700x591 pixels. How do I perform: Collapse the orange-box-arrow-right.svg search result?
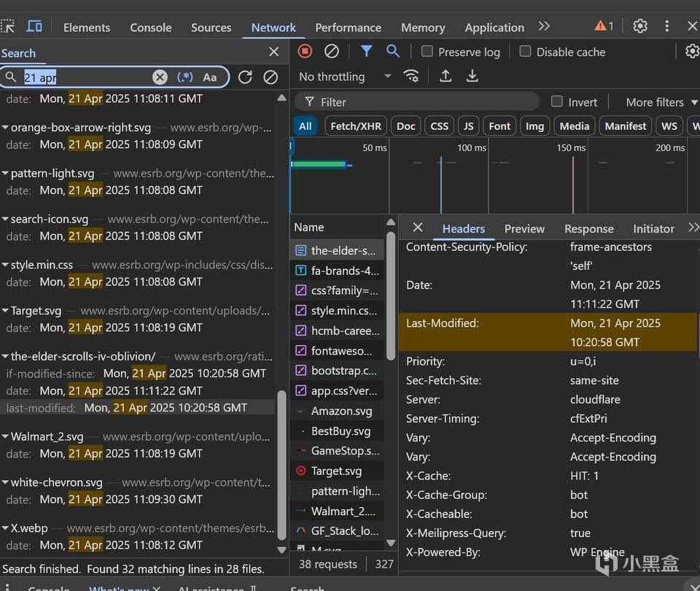click(x=5, y=128)
